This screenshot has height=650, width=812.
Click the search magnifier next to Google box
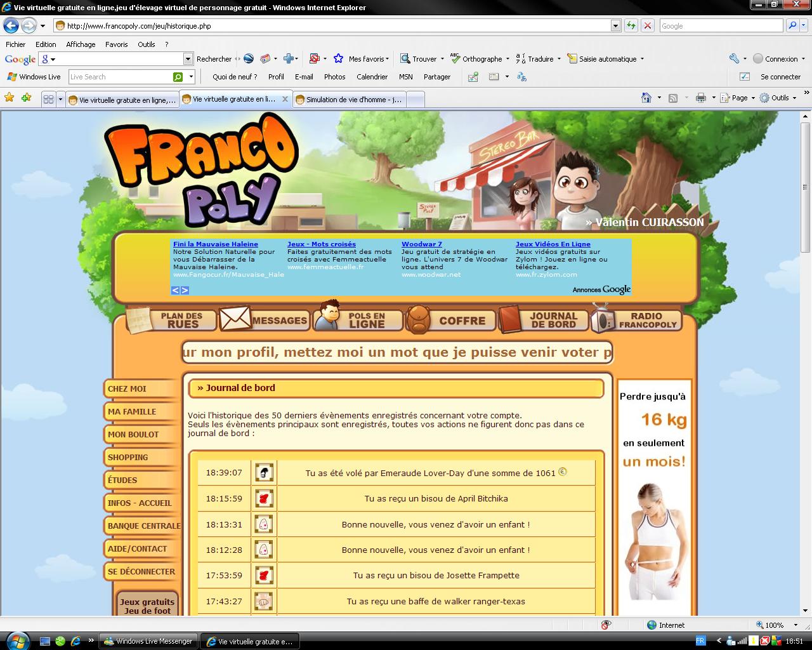coord(792,25)
